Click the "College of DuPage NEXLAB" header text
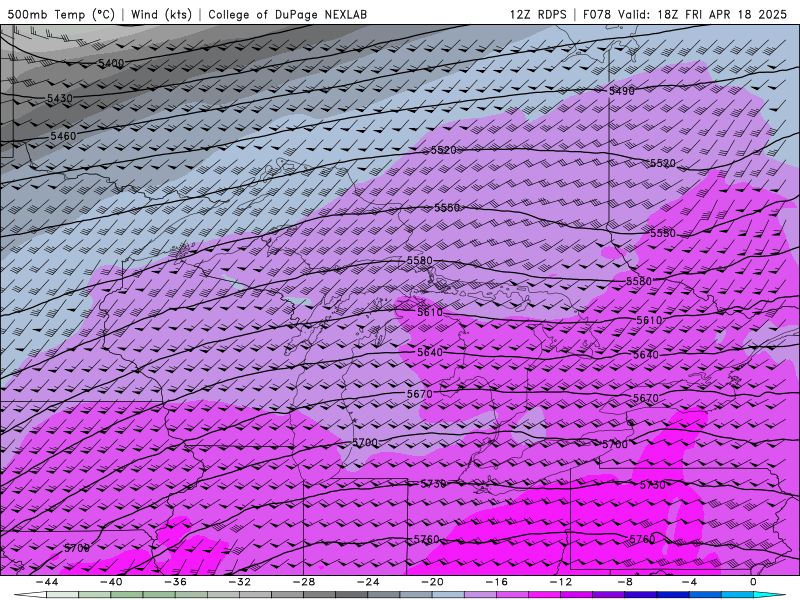This screenshot has width=800, height=600. pos(287,14)
